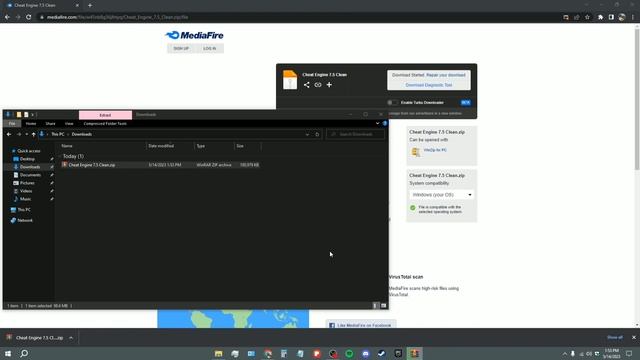This screenshot has height=360, width=640.
Task: Click the Repair your download link
Action: pos(446,75)
